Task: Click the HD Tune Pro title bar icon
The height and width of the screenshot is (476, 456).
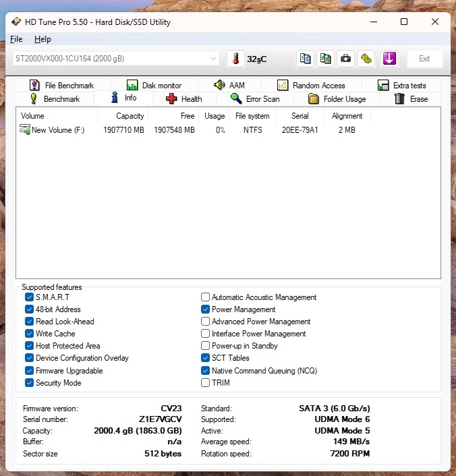Action: [16, 22]
